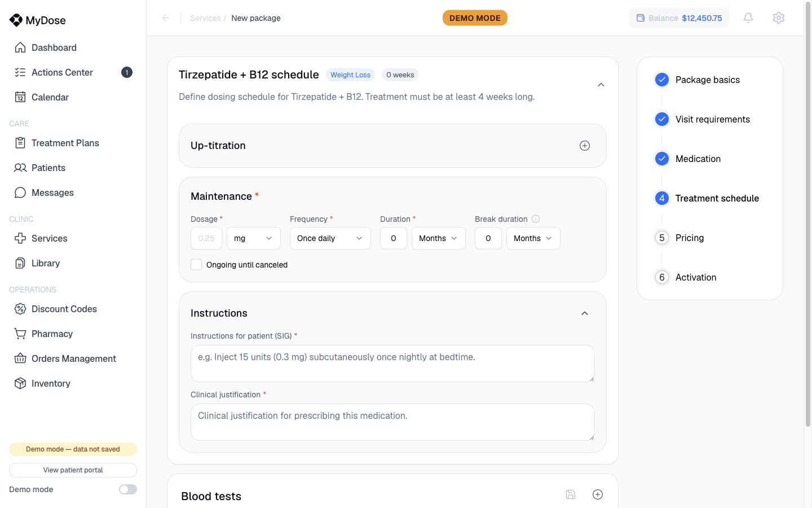
Task: Open Services cross icon
Action: click(x=20, y=238)
